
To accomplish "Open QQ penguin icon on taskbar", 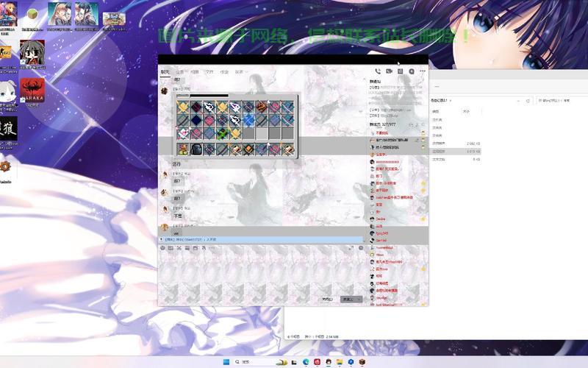I will pyautogui.click(x=329, y=362).
